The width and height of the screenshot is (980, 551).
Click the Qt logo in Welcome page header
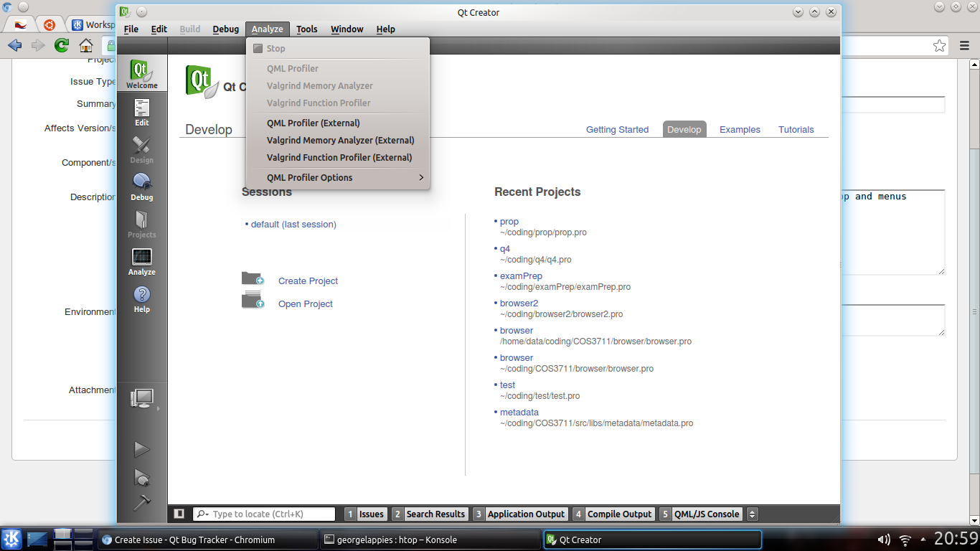[202, 81]
